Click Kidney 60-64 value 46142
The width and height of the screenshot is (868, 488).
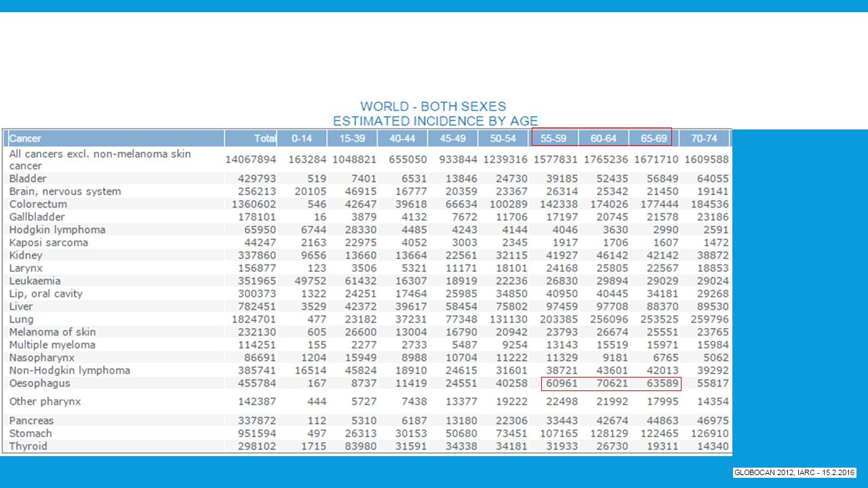611,256
